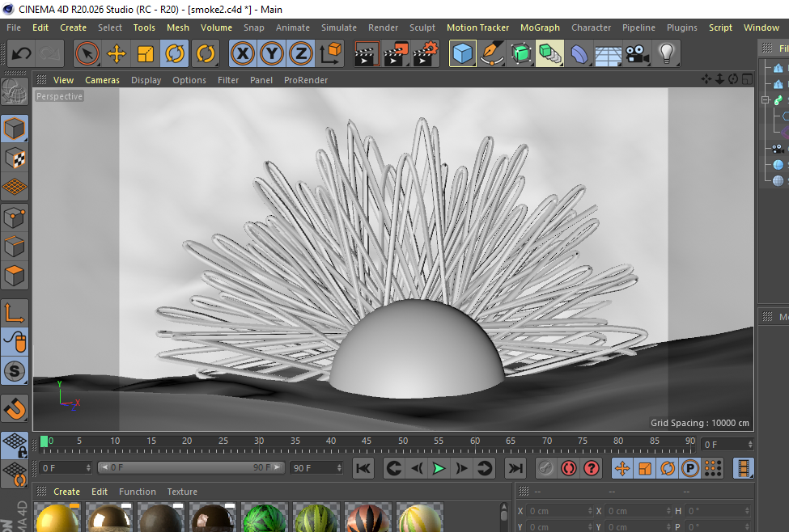Open the Simulate menu
The width and height of the screenshot is (789, 532).
[x=338, y=27]
